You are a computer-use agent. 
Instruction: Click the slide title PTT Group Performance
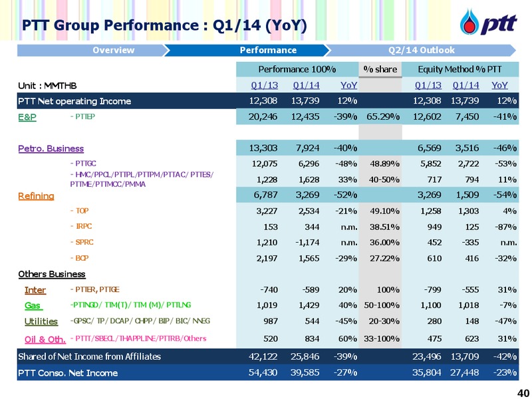[x=164, y=25]
